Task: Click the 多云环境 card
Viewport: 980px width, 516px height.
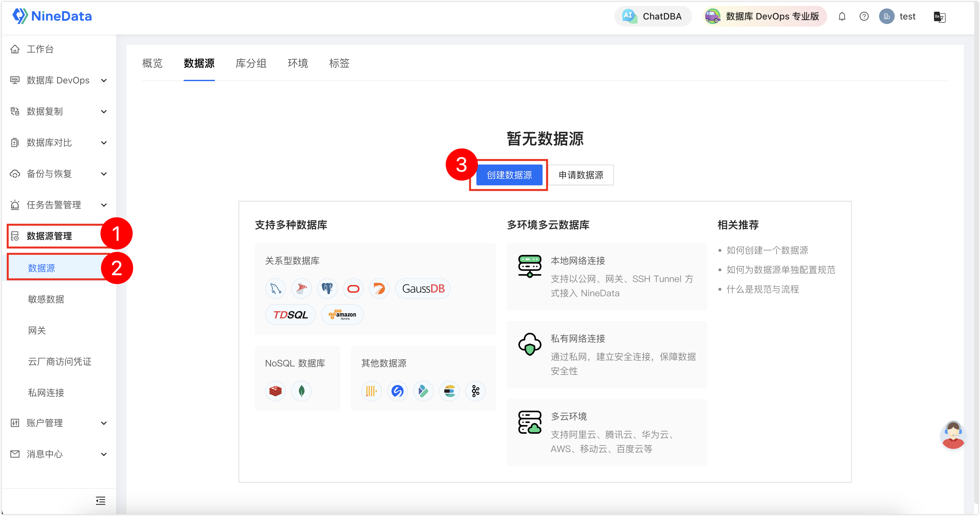Action: coord(607,433)
